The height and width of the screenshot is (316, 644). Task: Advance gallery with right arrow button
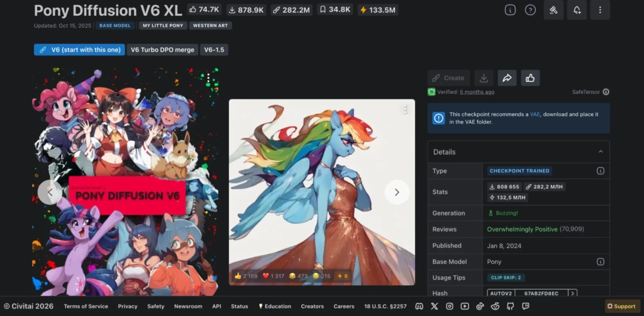pyautogui.click(x=397, y=193)
